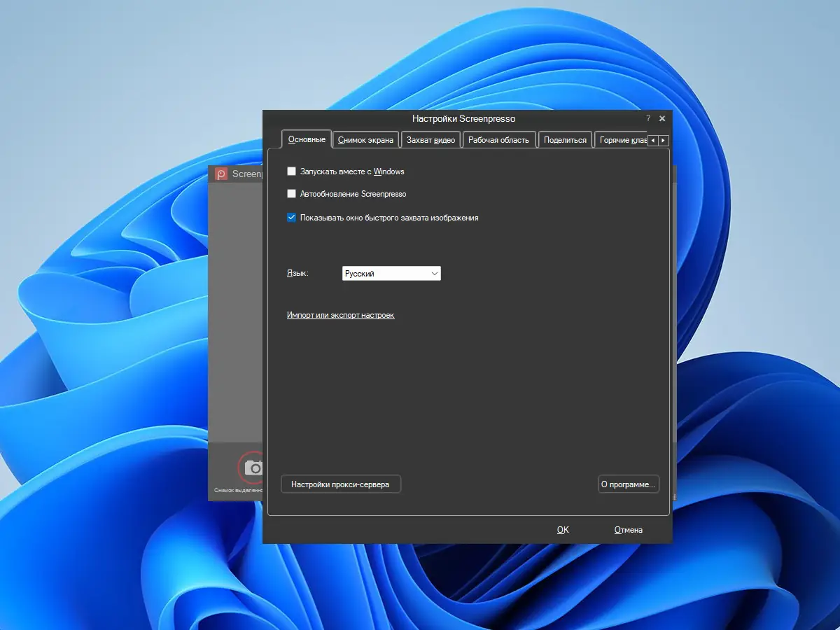Open the Снимок экрана tab
The image size is (840, 630).
pos(365,140)
